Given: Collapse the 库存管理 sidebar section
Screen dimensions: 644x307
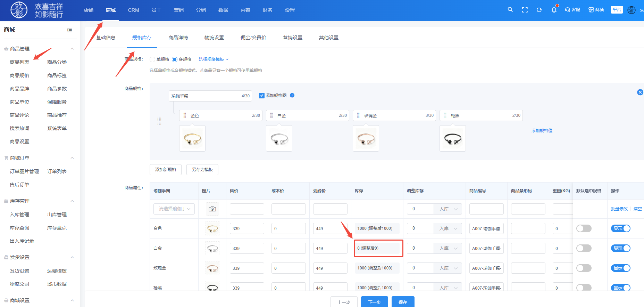Looking at the screenshot, I should pyautogui.click(x=72, y=201).
